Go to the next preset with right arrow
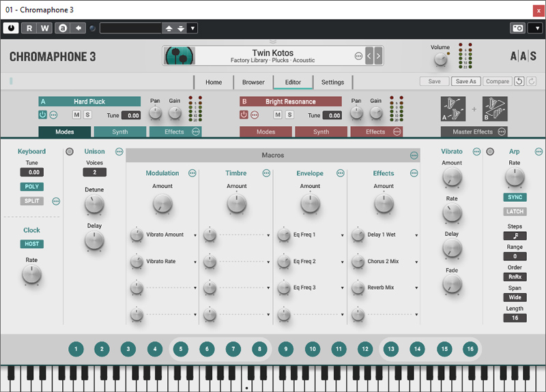546x392 pixels. coord(378,56)
